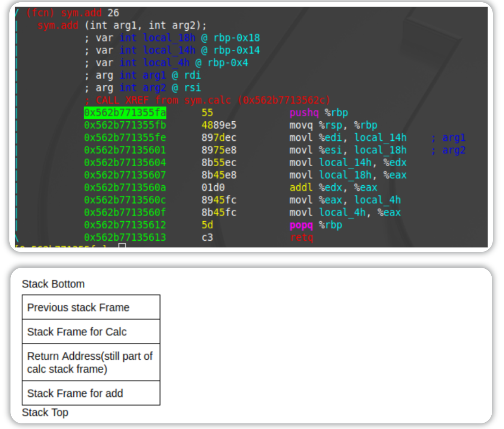The height and width of the screenshot is (429, 504).
Task: Click the popq instruction mnemonic
Action: pyautogui.click(x=301, y=225)
